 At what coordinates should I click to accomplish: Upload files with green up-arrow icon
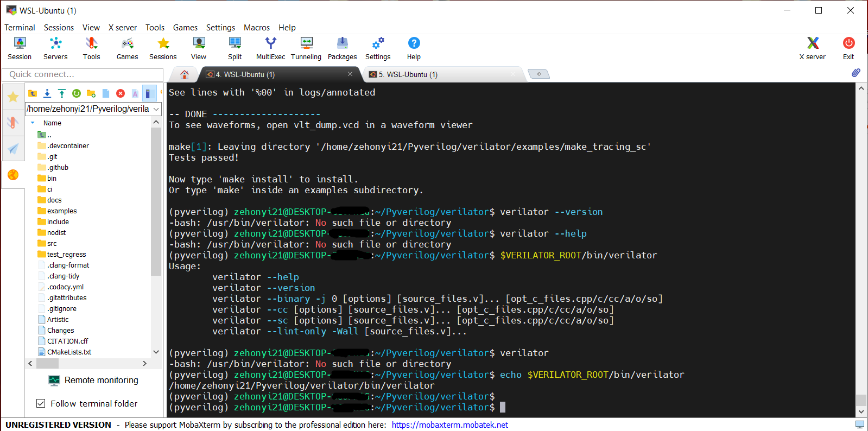[x=62, y=93]
